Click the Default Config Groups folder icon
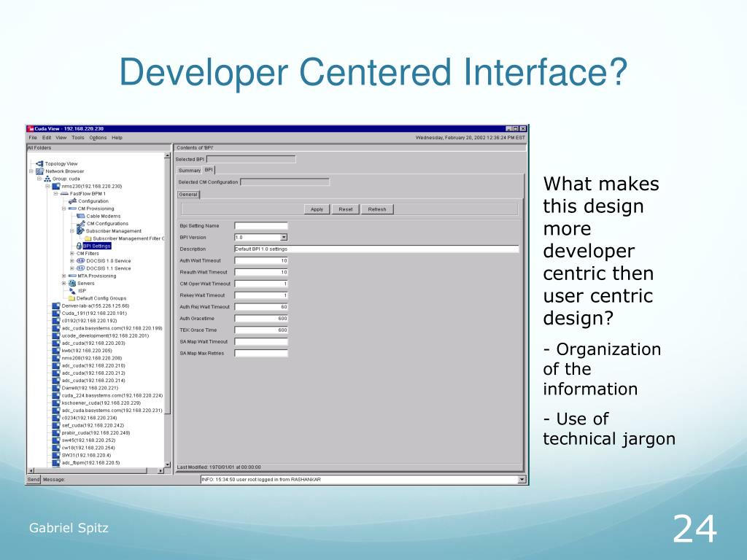This screenshot has height=560, width=747. [72, 298]
